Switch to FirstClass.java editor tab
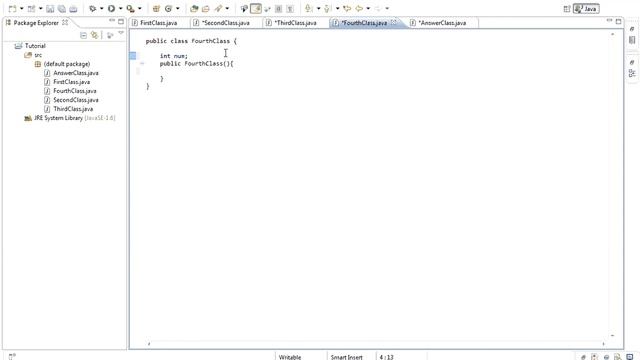The image size is (640, 360). point(159,23)
